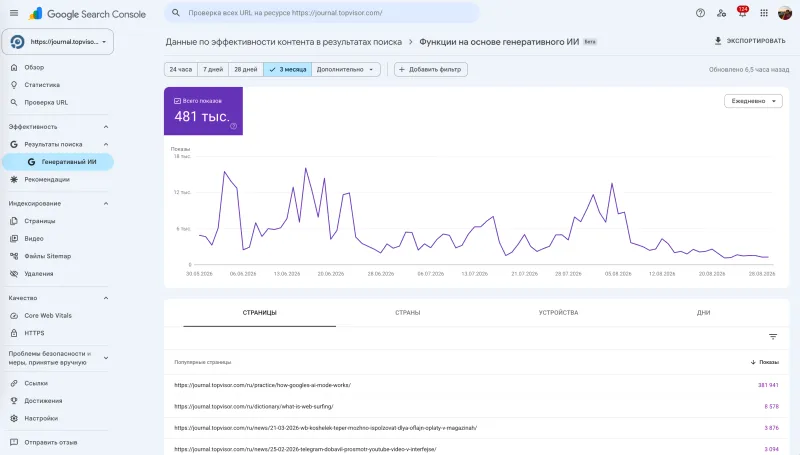Click the Настройки gear icon
This screenshot has width=800, height=455.
pos(14,418)
